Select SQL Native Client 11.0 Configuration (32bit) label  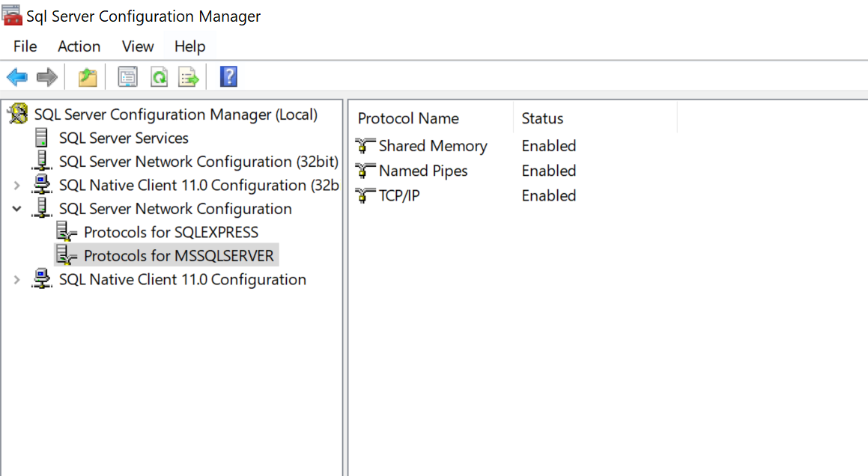click(198, 185)
